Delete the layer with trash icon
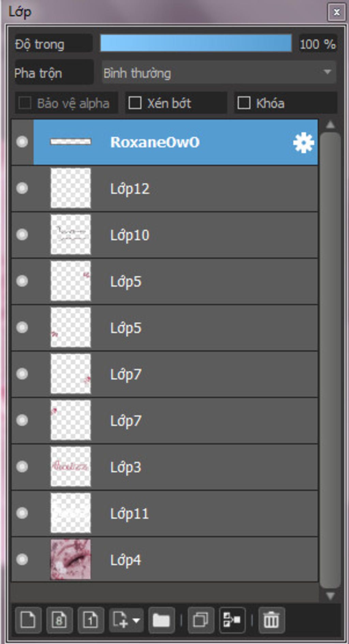 coord(271,620)
